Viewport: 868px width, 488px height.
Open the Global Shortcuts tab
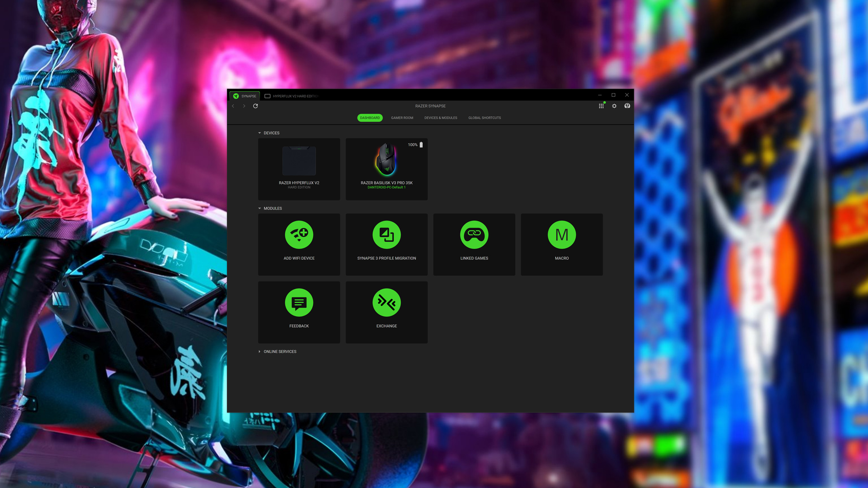[x=484, y=118]
